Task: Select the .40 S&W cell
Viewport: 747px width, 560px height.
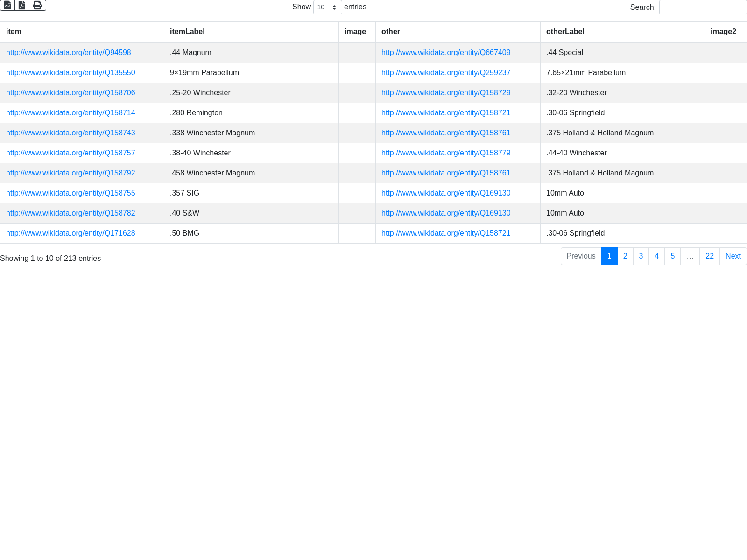Action: point(251,213)
